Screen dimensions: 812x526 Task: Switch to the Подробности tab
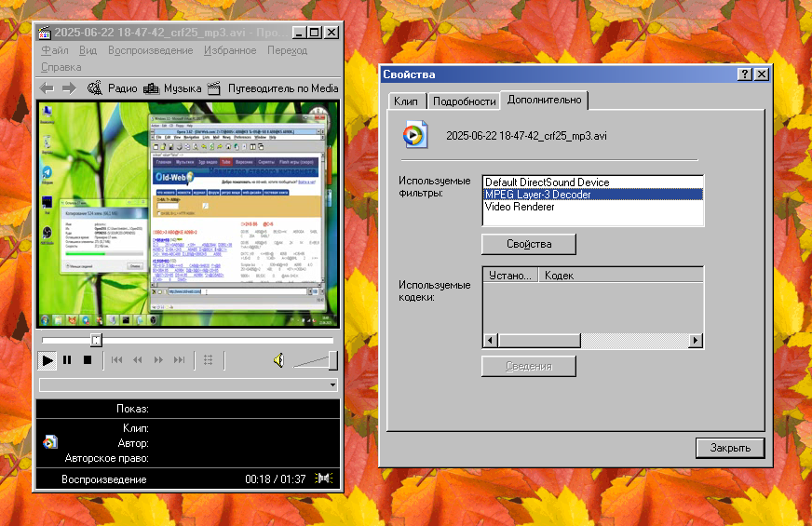tap(464, 101)
